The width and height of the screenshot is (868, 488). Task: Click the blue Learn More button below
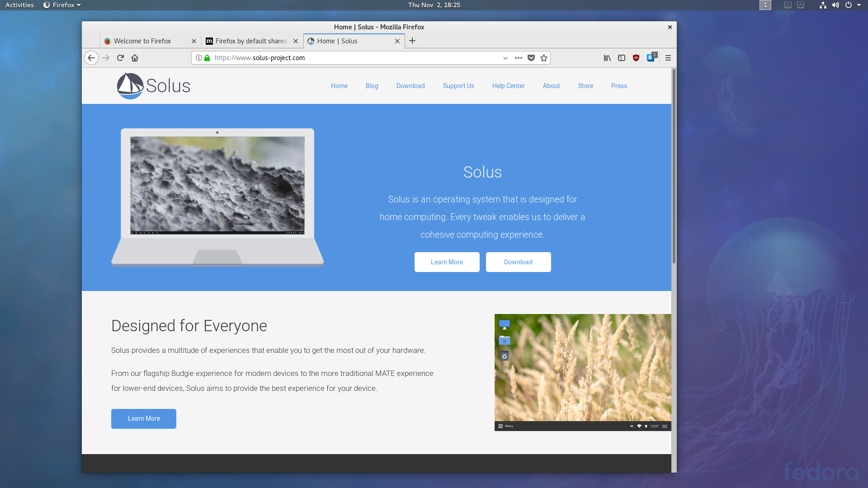pos(144,419)
